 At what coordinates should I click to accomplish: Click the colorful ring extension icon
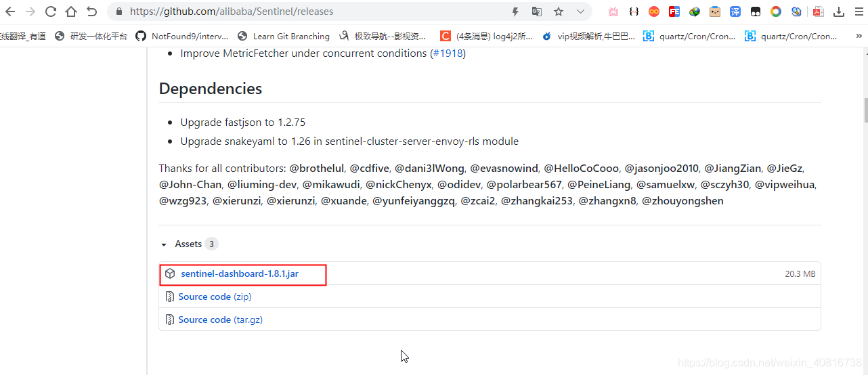click(x=776, y=12)
